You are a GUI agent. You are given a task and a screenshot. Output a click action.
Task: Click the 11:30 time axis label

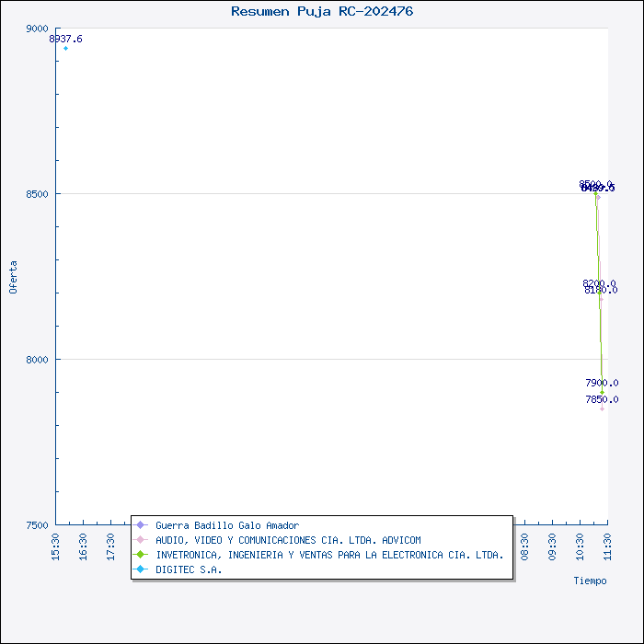(x=607, y=545)
